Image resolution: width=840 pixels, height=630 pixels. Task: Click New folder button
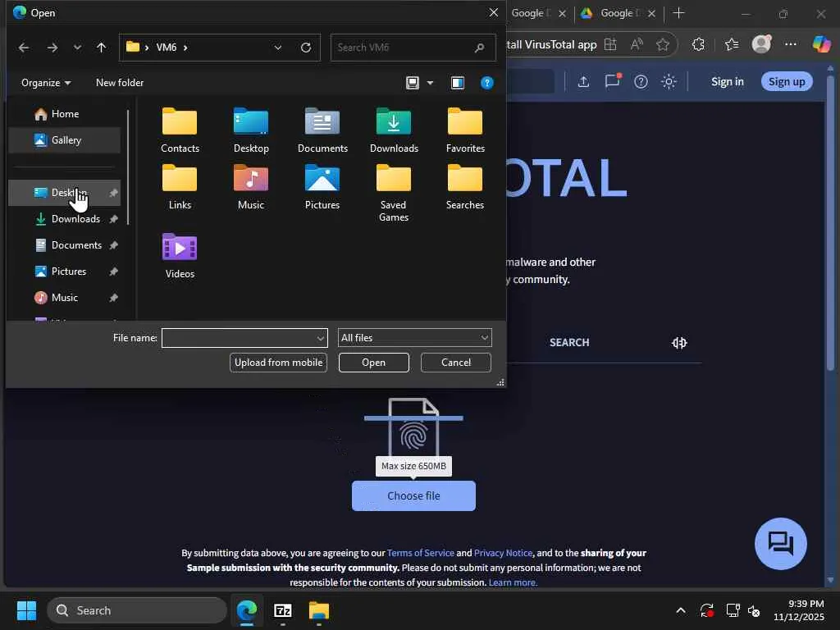(x=120, y=83)
